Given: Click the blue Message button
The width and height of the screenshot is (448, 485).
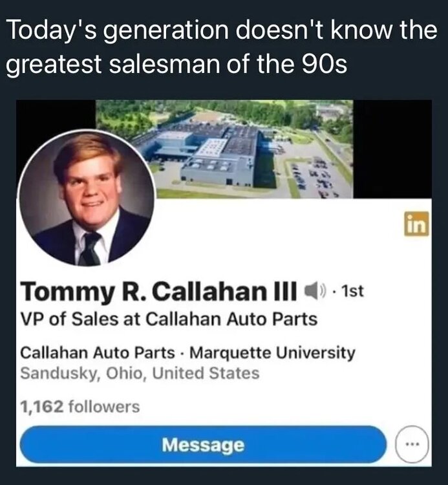Looking at the screenshot, I should [x=203, y=445].
